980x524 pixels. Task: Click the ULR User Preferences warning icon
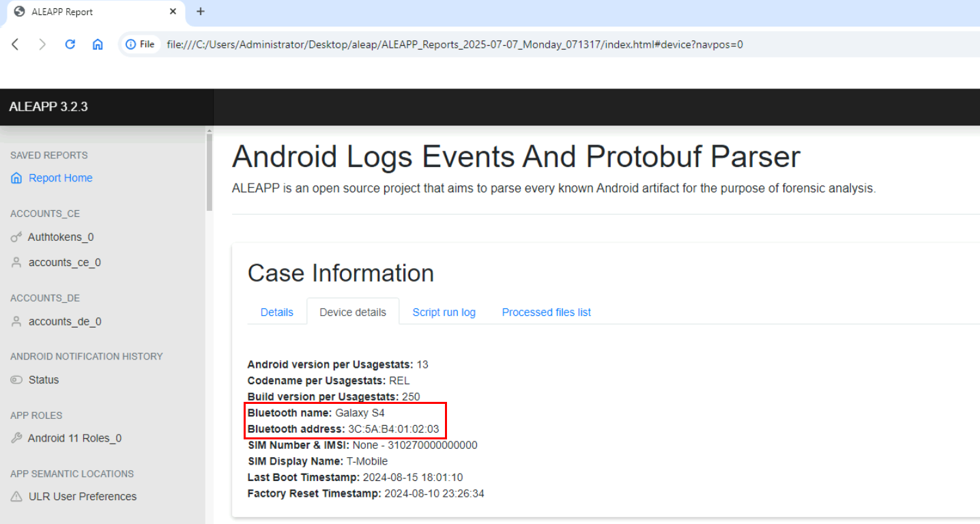click(x=16, y=497)
